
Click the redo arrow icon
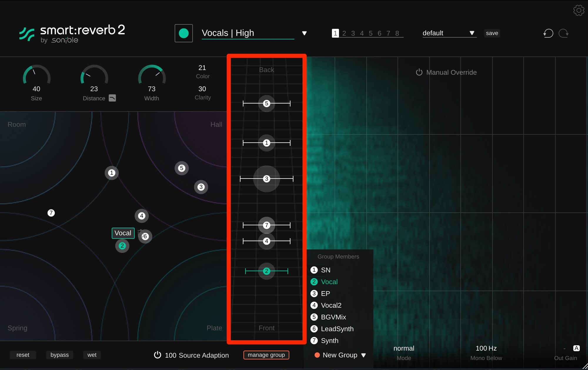pos(564,33)
